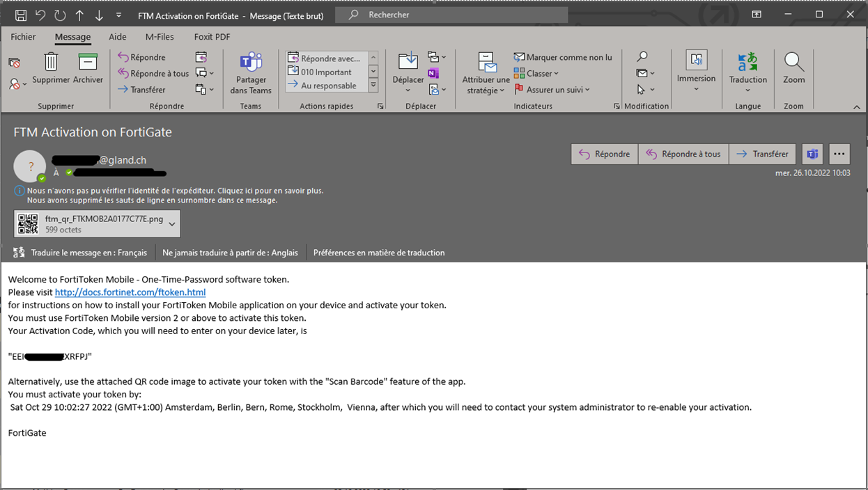Image resolution: width=868 pixels, height=490 pixels.
Task: Open the Déplacer folder icon
Action: tap(408, 63)
